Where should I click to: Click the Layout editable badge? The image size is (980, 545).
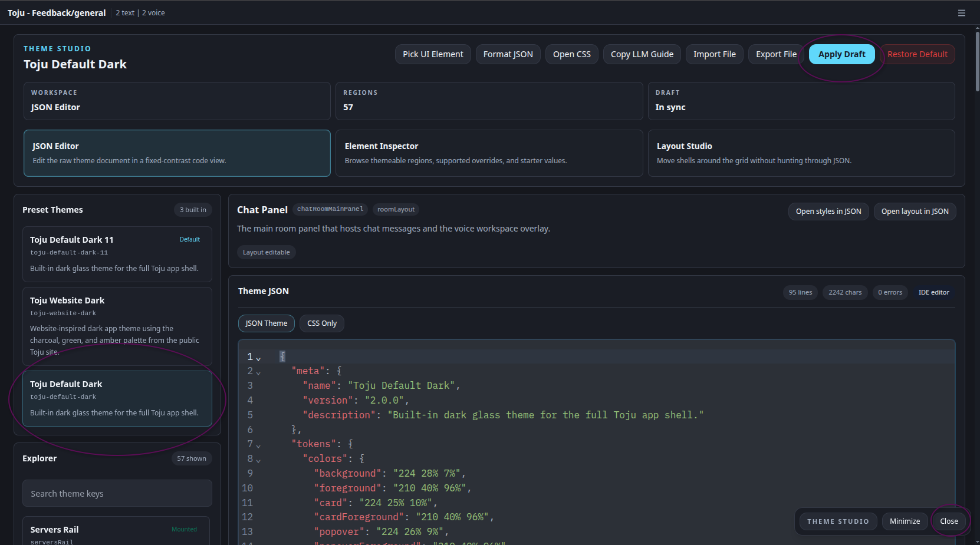(x=267, y=252)
